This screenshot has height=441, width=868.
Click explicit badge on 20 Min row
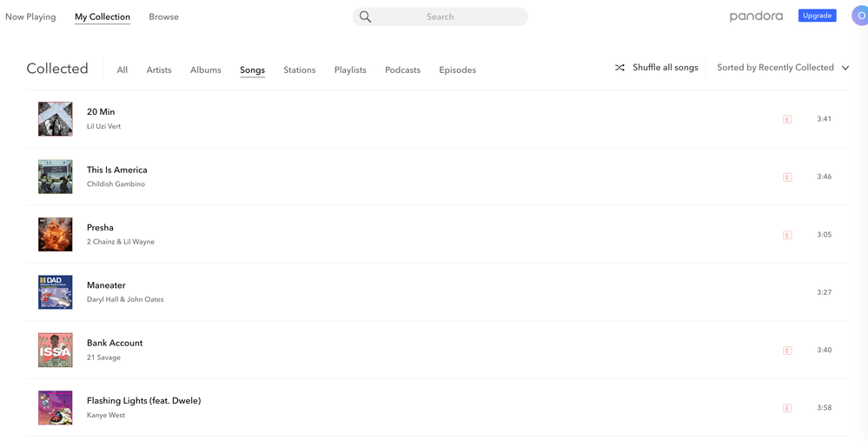point(787,119)
